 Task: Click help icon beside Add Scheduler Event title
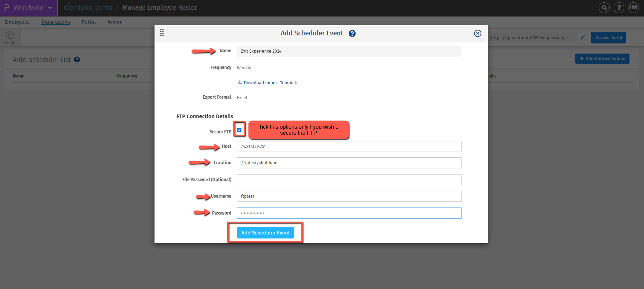click(x=352, y=33)
